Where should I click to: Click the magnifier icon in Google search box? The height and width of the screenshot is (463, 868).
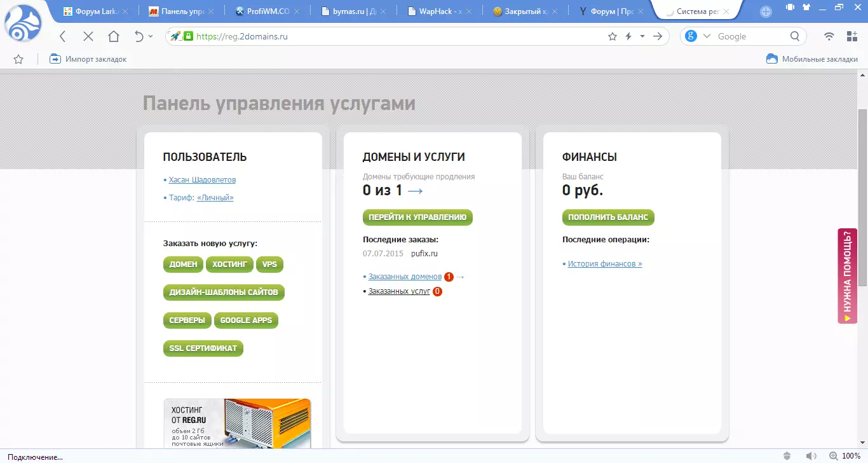[x=795, y=36]
